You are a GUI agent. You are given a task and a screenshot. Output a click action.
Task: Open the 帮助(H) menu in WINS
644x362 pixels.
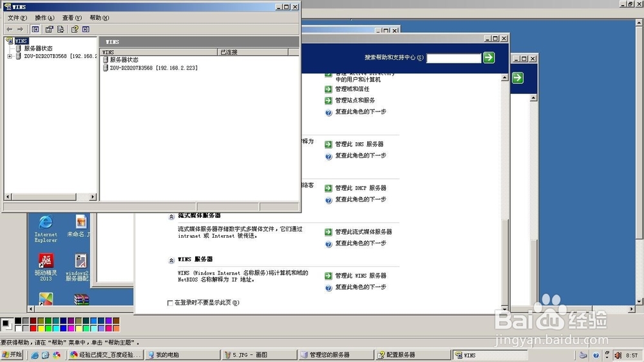[99, 17]
